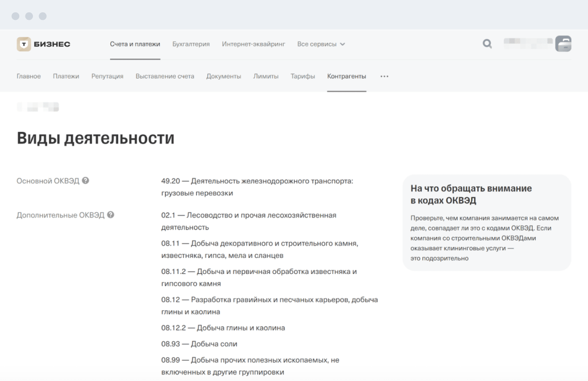Switch to the Платежи tab

[x=66, y=76]
